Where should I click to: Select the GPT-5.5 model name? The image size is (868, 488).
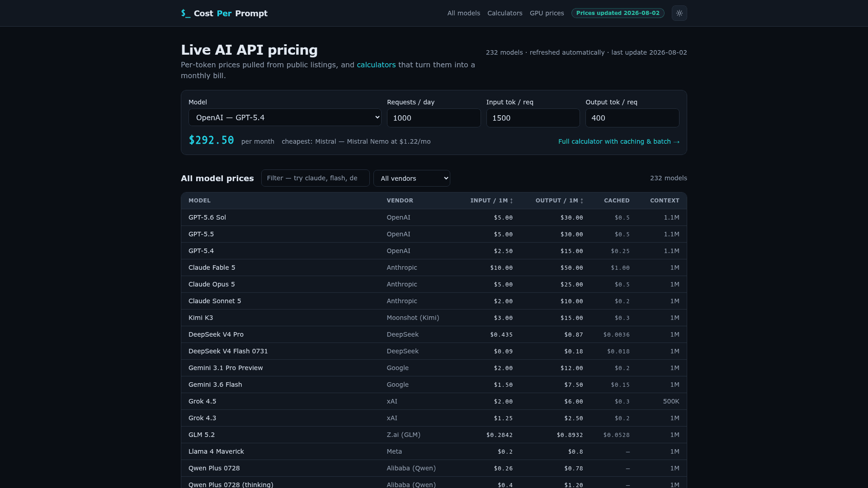click(x=201, y=234)
